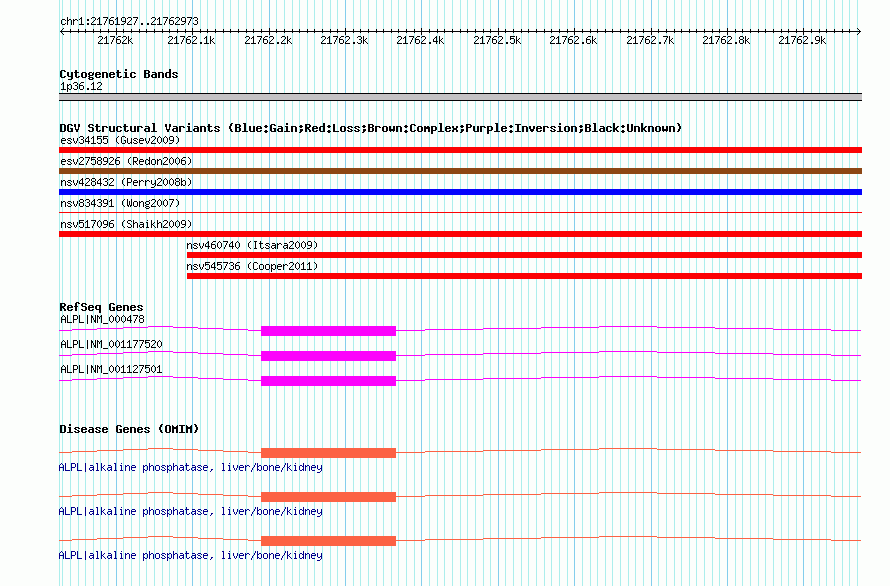This screenshot has height=586, width=890.
Task: Click the second OMIM ALPL orange exon block
Action: [328, 497]
